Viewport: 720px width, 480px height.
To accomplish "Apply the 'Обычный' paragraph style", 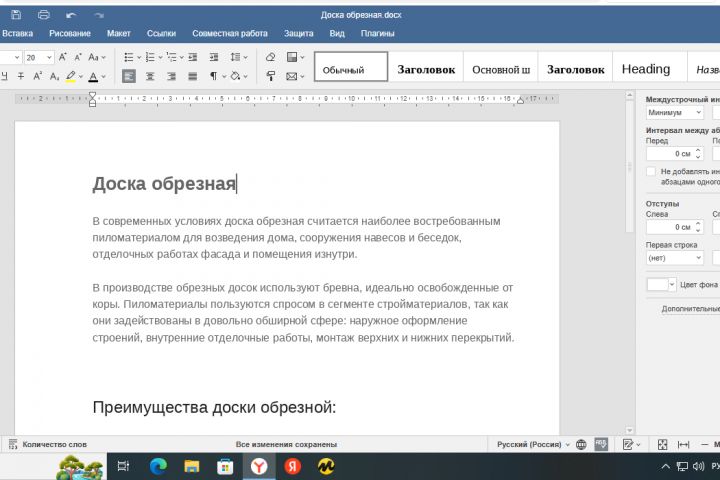I will click(x=351, y=67).
